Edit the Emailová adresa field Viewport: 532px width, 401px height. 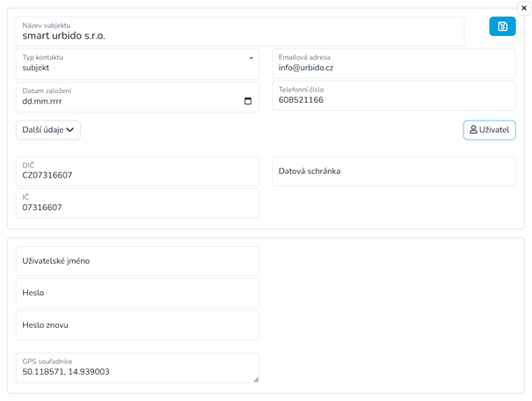[x=394, y=64]
